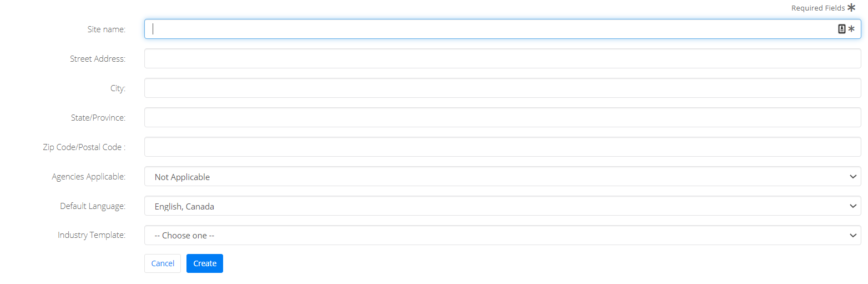Select the Street Address input box
Viewport: 868px width, 284px height.
(x=503, y=58)
